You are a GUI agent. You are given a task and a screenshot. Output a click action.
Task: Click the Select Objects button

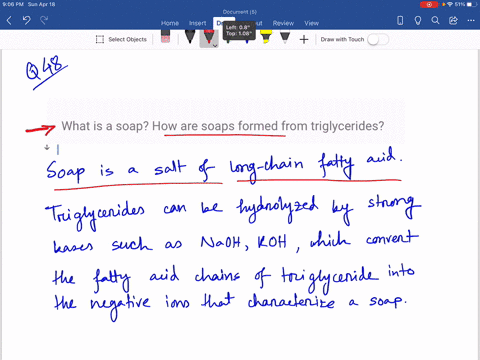(121, 39)
